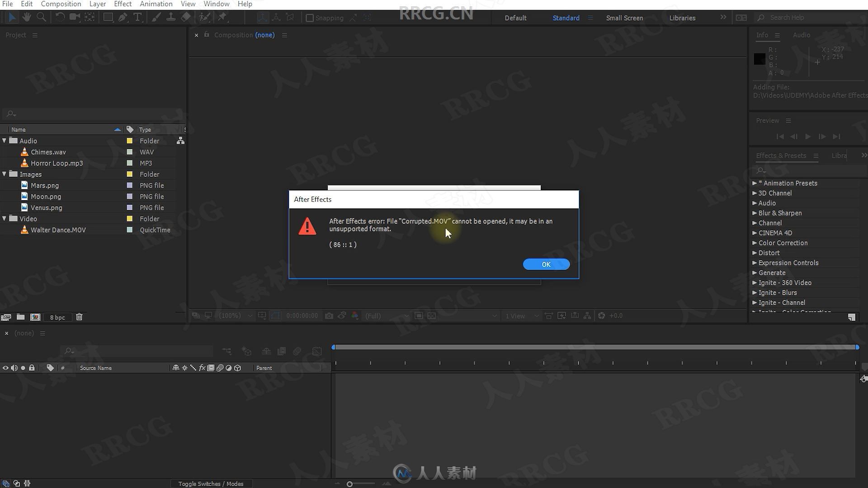The image size is (868, 488).
Task: Show more workspaces with double chevron
Action: [723, 17]
